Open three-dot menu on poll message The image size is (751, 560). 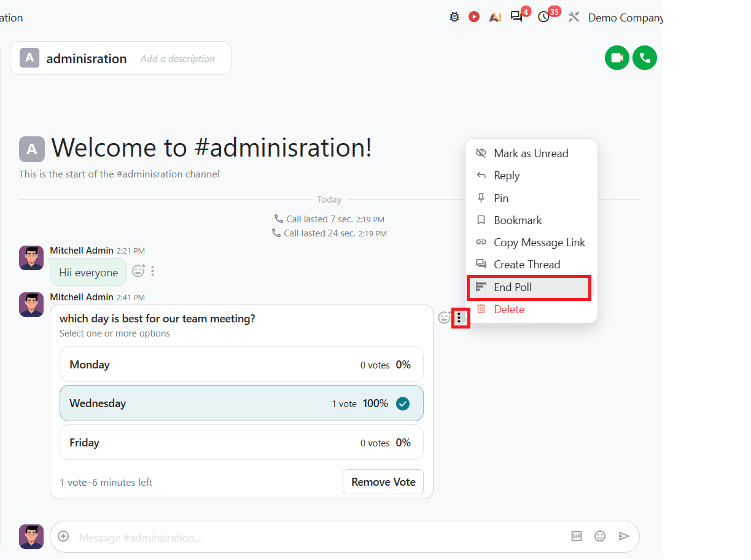click(459, 318)
